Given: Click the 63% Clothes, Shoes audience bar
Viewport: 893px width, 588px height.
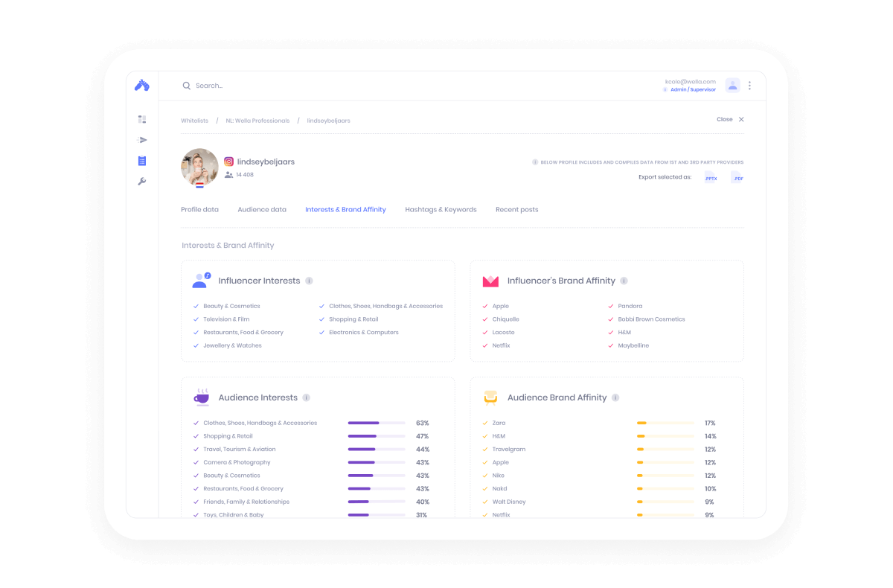Looking at the screenshot, I should pos(377,423).
